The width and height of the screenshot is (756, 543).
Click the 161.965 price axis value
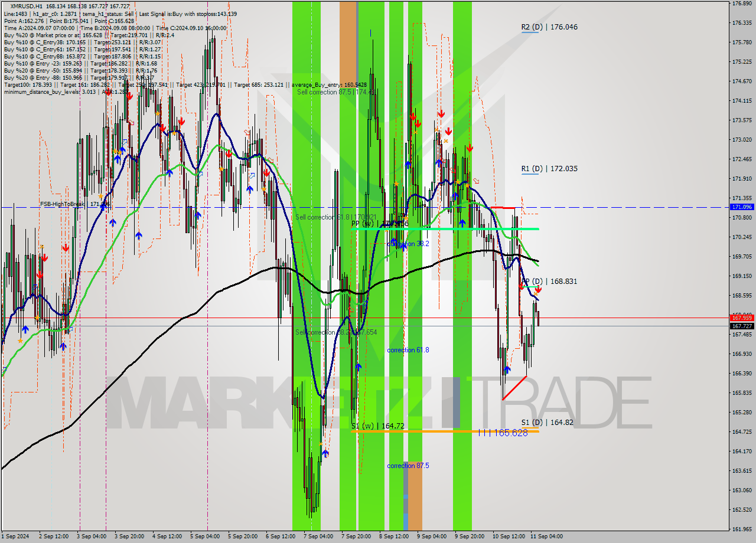[x=741, y=529]
